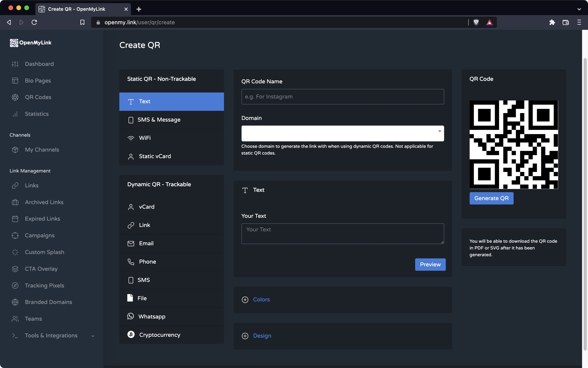588x368 pixels.
Task: Go to Branded Domains page
Action: [x=48, y=302]
